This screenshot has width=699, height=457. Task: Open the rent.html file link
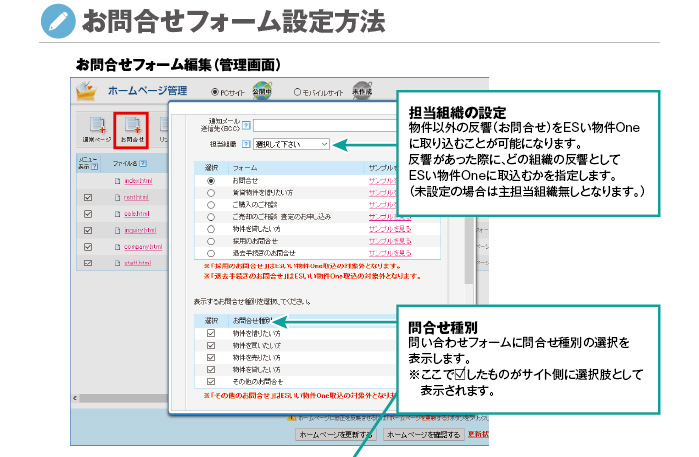click(136, 198)
